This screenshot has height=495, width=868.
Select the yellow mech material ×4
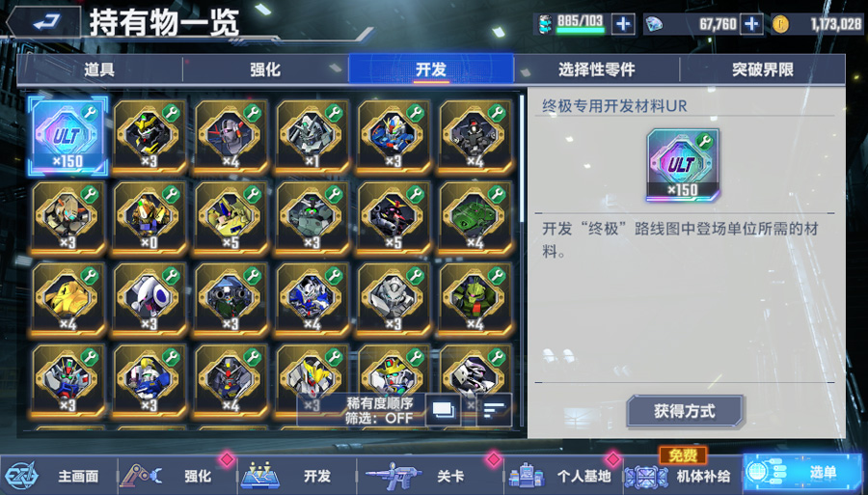point(68,298)
